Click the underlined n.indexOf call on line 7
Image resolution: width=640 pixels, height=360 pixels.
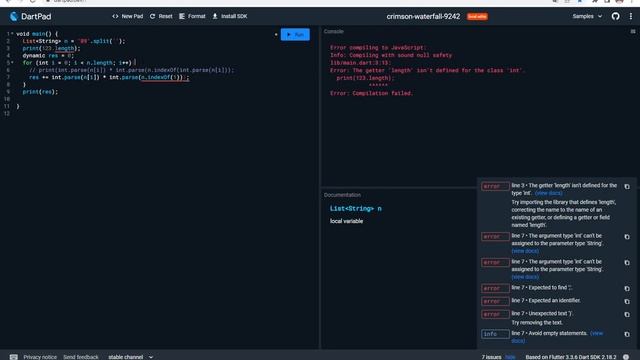[162, 78]
